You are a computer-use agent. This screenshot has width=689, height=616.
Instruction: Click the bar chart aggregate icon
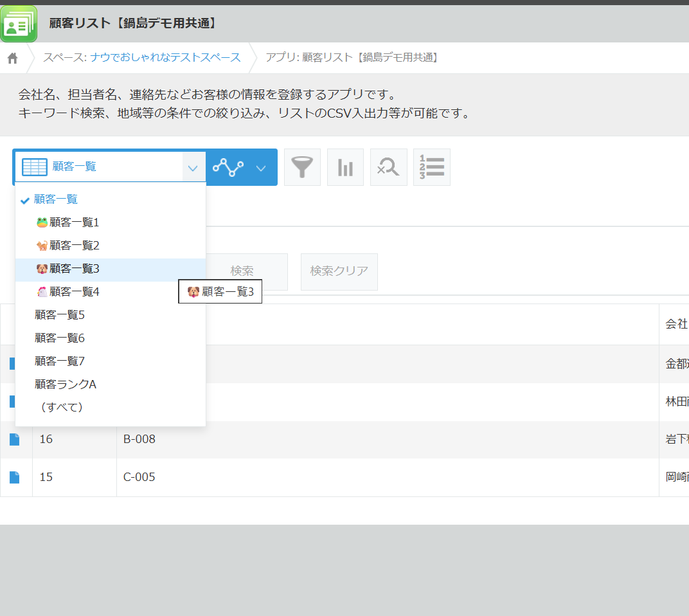345,167
